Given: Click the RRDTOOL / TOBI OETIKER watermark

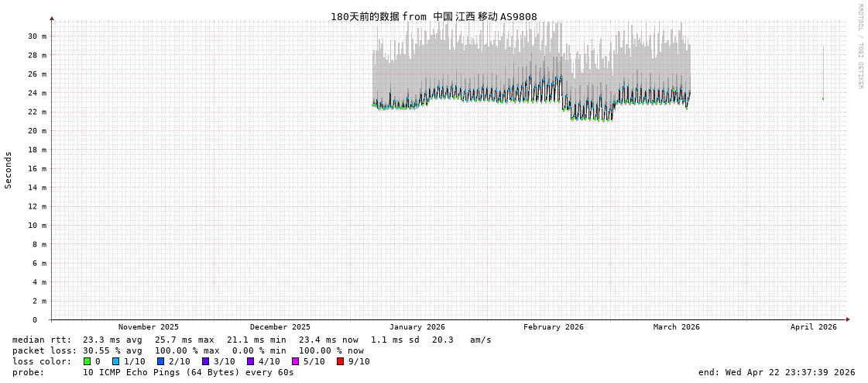Looking at the screenshot, I should point(860,47).
